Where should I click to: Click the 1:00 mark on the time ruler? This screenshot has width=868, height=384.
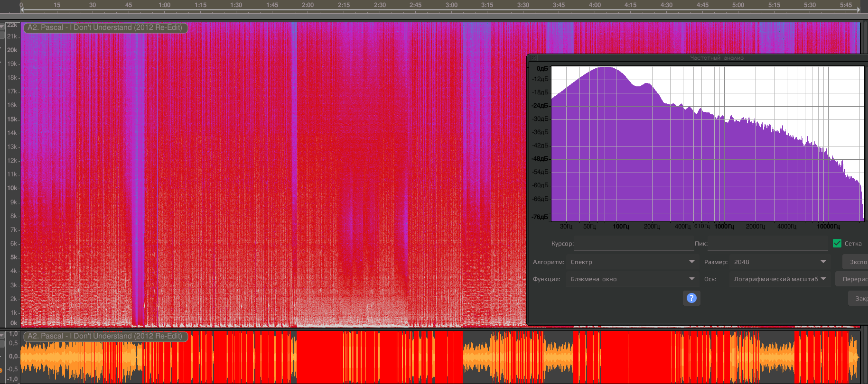click(x=165, y=5)
